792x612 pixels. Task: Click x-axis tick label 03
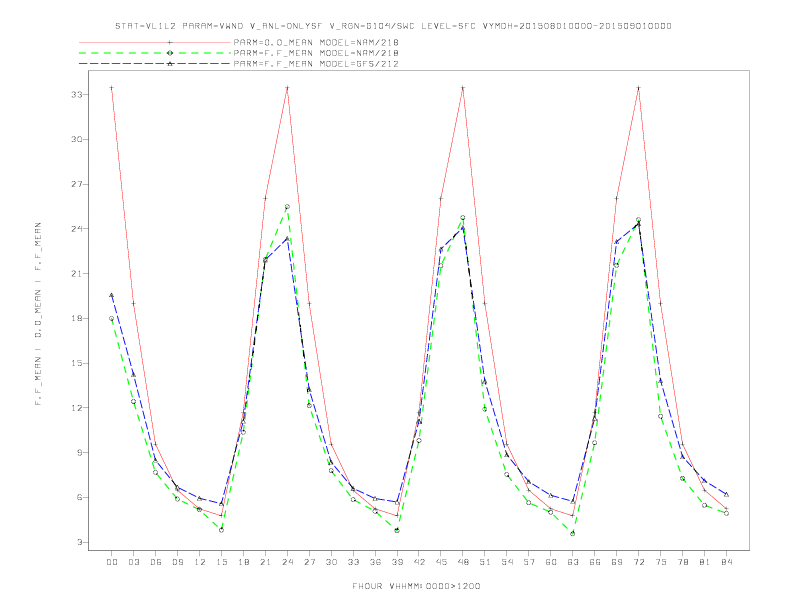click(x=133, y=562)
